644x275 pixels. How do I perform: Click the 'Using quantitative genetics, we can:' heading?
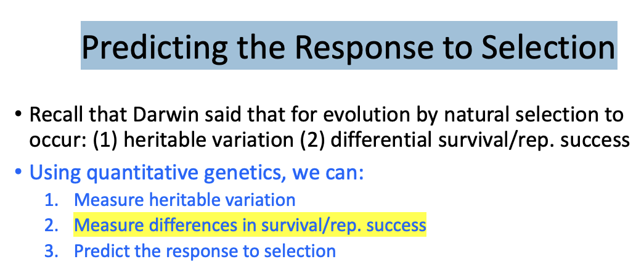(x=197, y=173)
